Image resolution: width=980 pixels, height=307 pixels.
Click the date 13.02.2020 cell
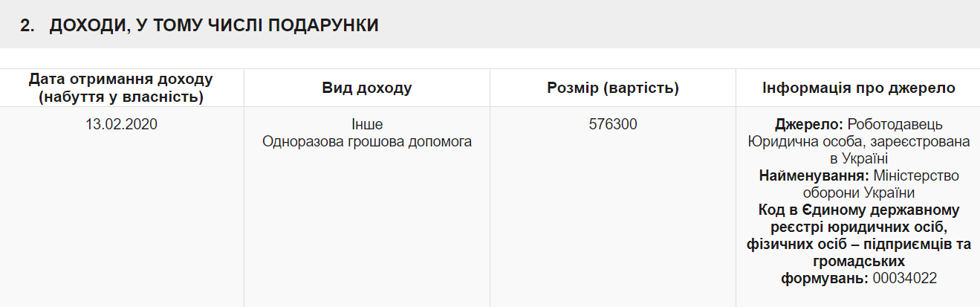coord(121,124)
